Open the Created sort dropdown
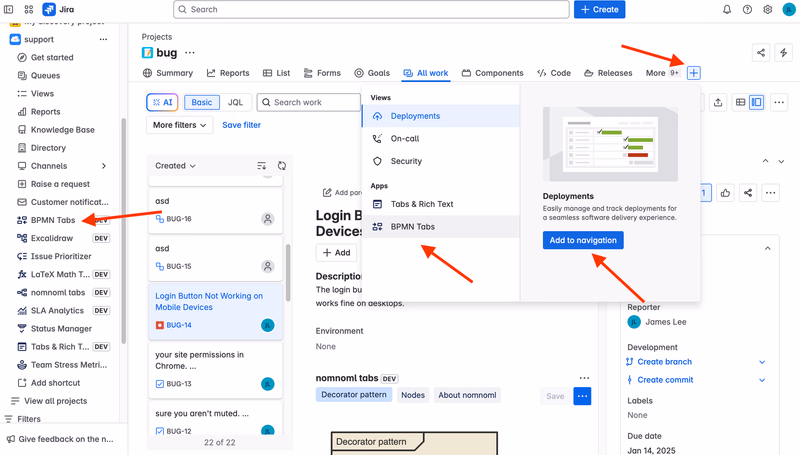The image size is (800, 455). point(176,166)
